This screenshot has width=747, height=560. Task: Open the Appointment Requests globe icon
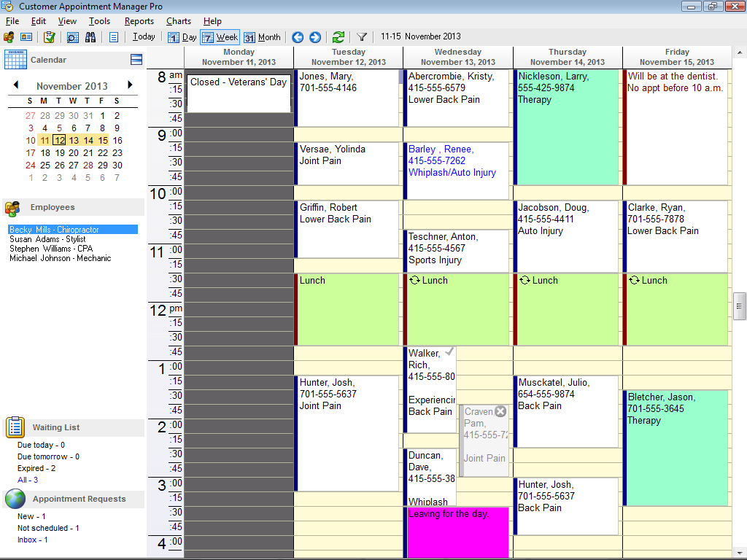pos(16,499)
